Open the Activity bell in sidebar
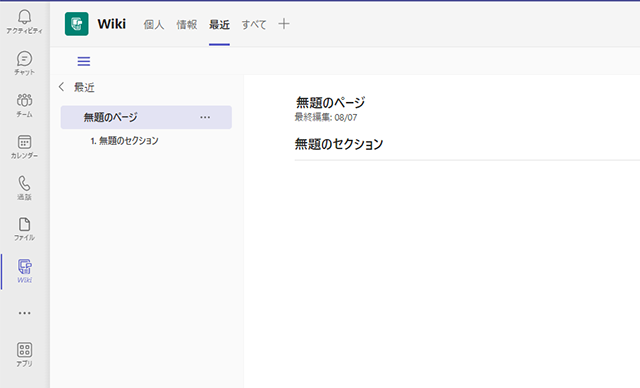640x388 pixels. (24, 22)
